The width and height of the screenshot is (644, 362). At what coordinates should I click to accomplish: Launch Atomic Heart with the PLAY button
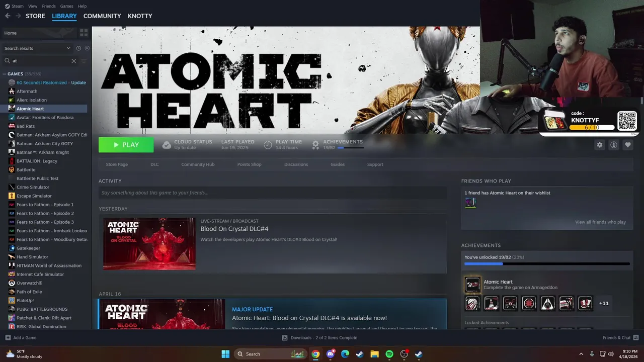(x=126, y=145)
